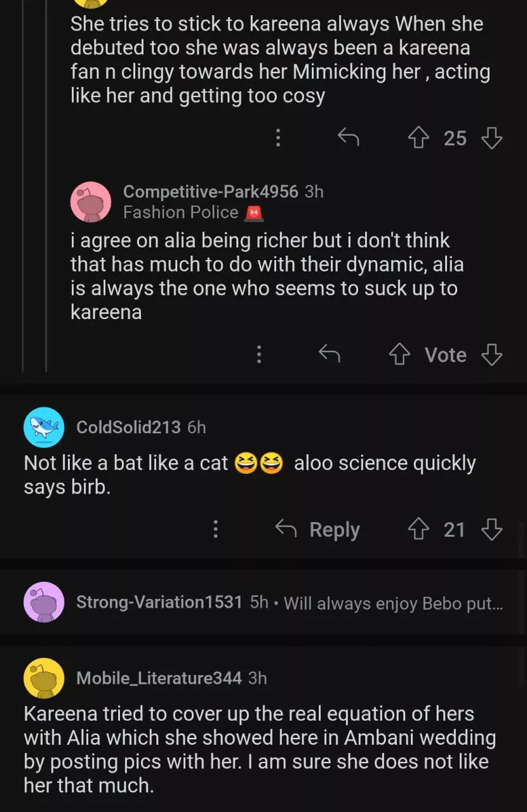Open the Competitive-Park4956 username link
527x812 pixels.
click(210, 192)
